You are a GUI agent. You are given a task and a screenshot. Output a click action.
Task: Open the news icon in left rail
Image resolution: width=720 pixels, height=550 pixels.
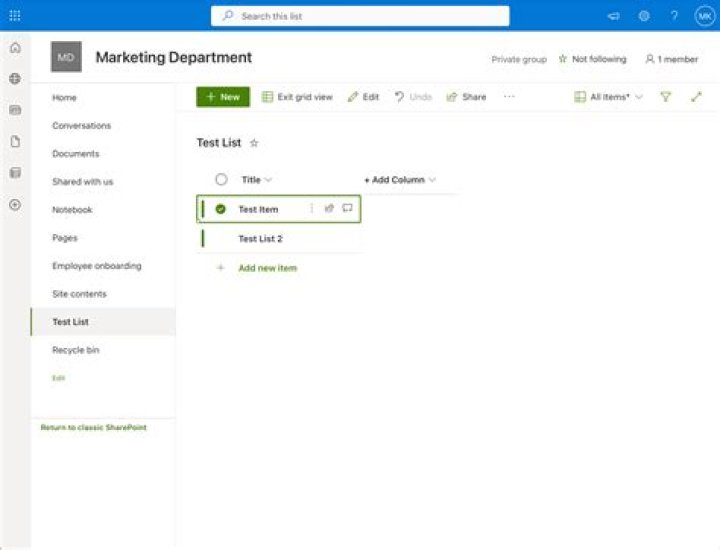pyautogui.click(x=15, y=110)
